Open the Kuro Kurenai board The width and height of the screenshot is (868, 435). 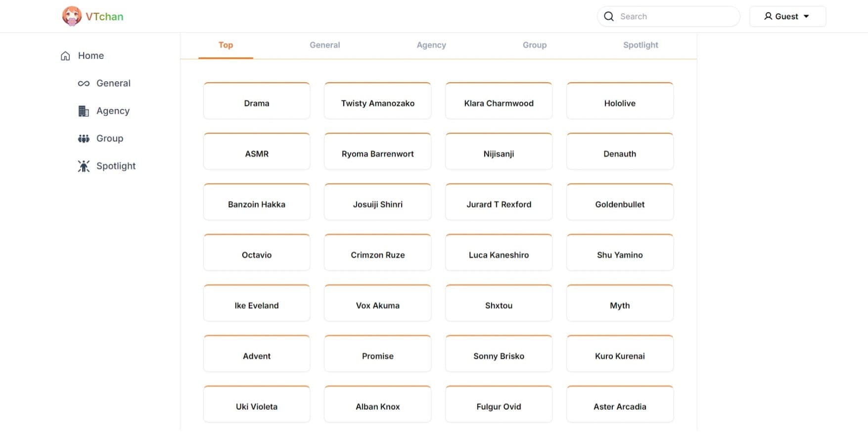tap(620, 353)
